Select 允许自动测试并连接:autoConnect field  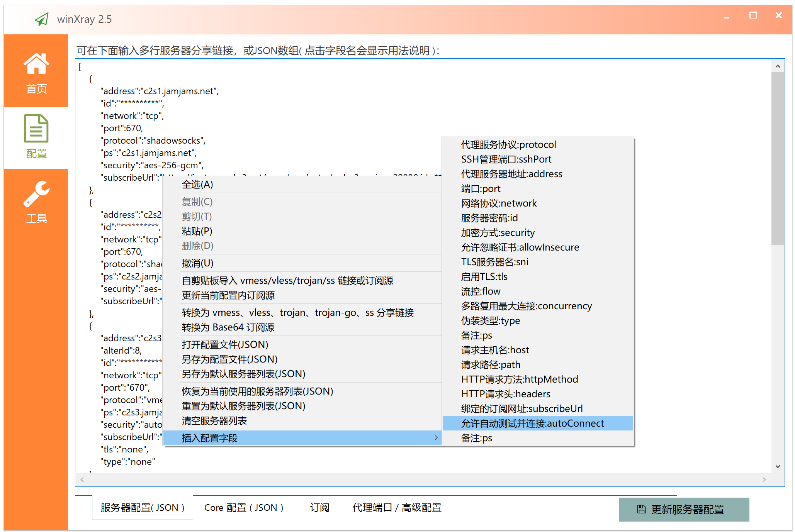[x=532, y=423]
